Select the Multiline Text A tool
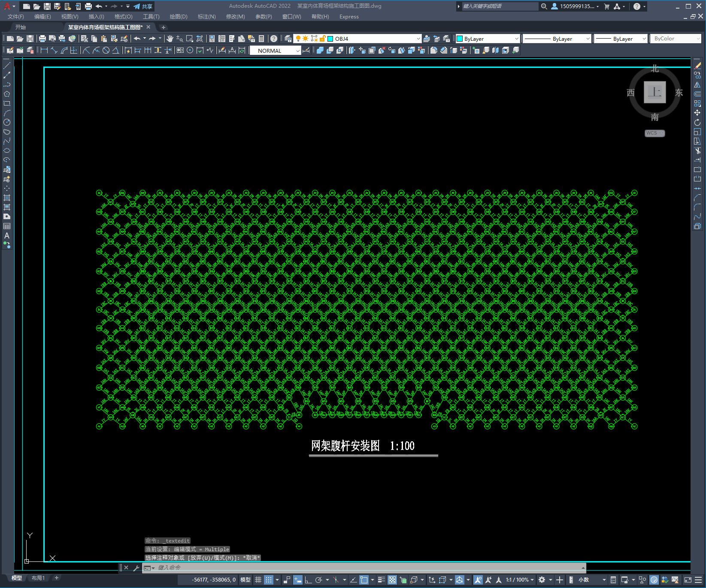 click(x=7, y=235)
